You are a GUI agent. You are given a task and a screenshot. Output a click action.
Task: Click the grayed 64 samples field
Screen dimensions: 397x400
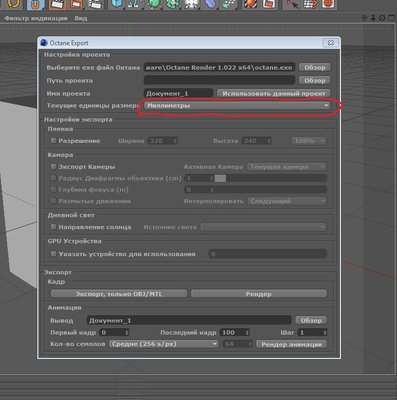(x=235, y=344)
